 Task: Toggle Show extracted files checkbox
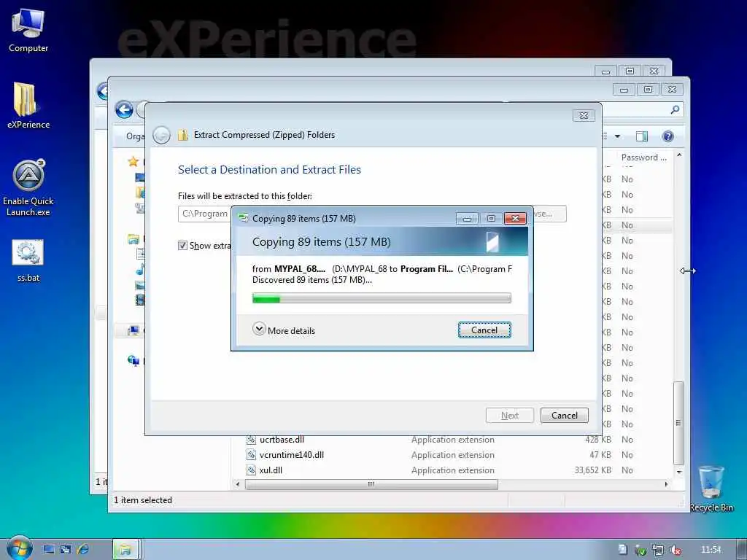(182, 245)
